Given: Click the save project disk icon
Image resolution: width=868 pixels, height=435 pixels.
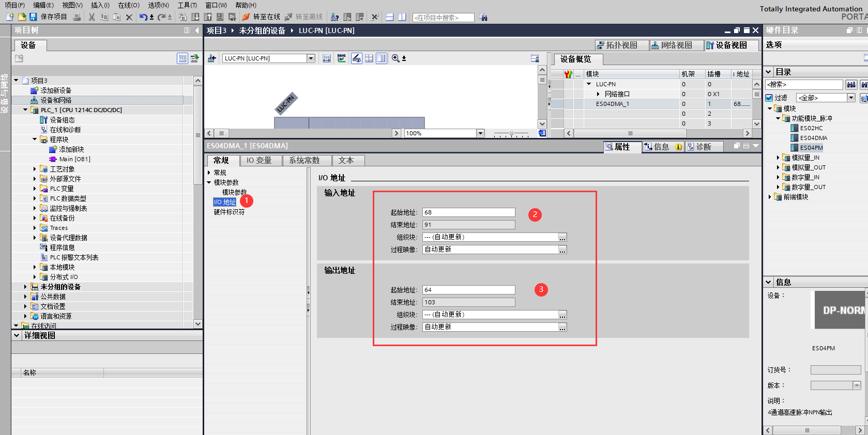Looking at the screenshot, I should [x=33, y=17].
